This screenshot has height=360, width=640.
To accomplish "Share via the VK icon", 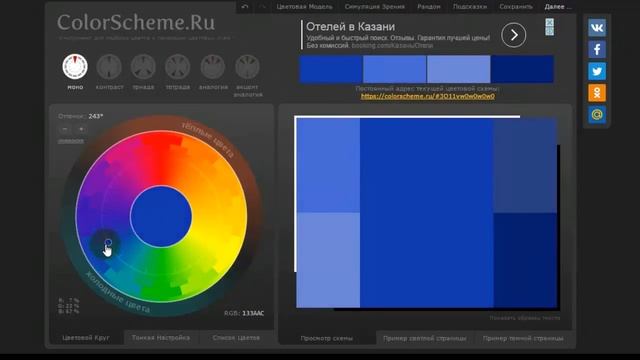I will tap(597, 28).
